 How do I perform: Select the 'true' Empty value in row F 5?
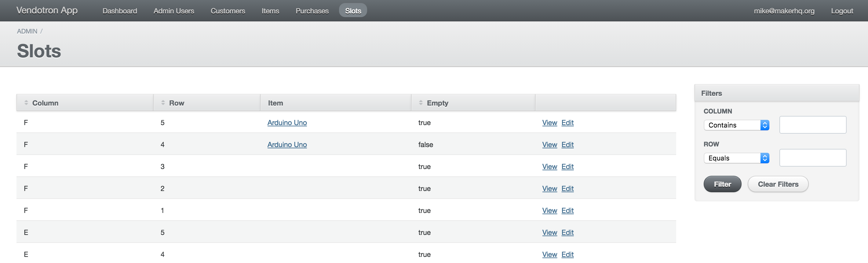pos(424,123)
